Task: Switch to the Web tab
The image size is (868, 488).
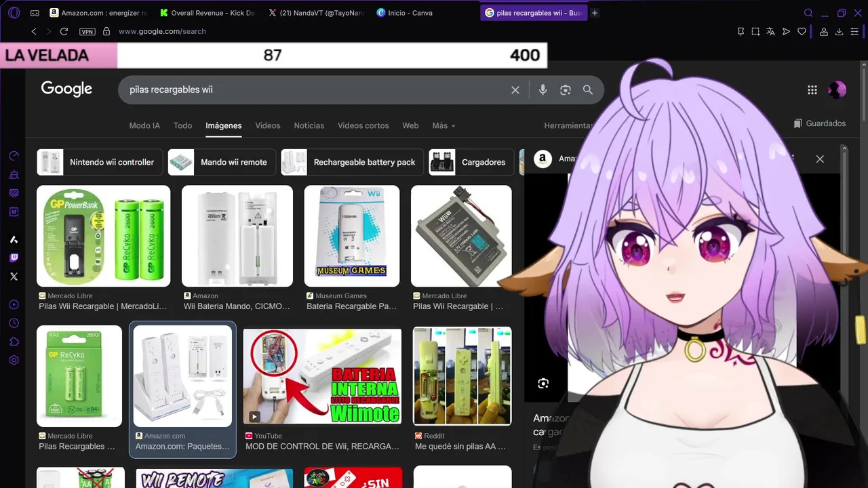Action: pos(410,125)
